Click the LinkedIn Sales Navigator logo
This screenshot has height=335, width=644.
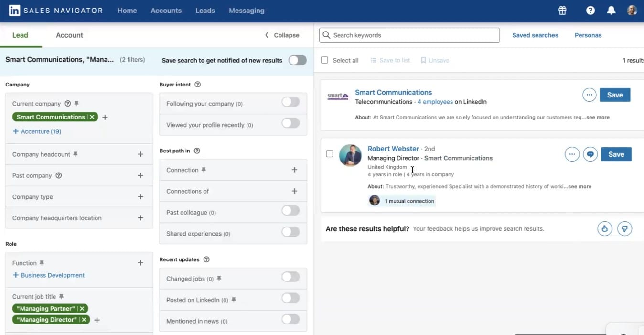click(x=55, y=11)
